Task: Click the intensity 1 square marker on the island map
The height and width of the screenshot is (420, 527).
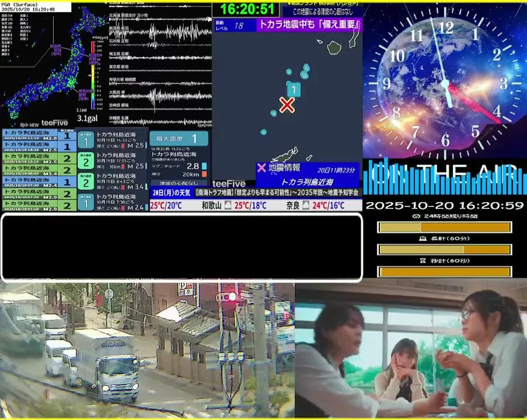Action: (294, 90)
